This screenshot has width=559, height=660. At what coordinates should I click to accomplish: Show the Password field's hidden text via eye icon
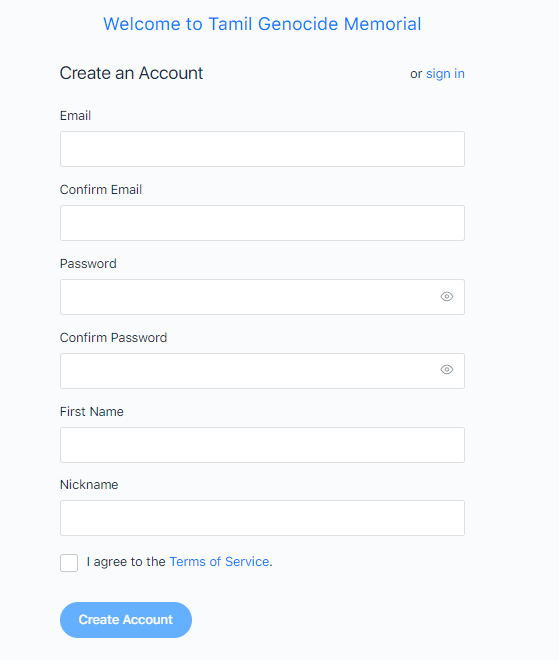447,297
